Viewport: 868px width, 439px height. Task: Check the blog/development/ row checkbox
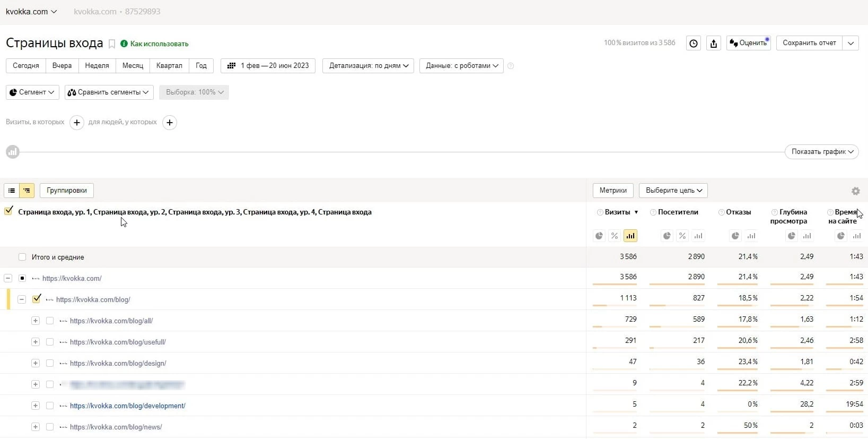(50, 406)
